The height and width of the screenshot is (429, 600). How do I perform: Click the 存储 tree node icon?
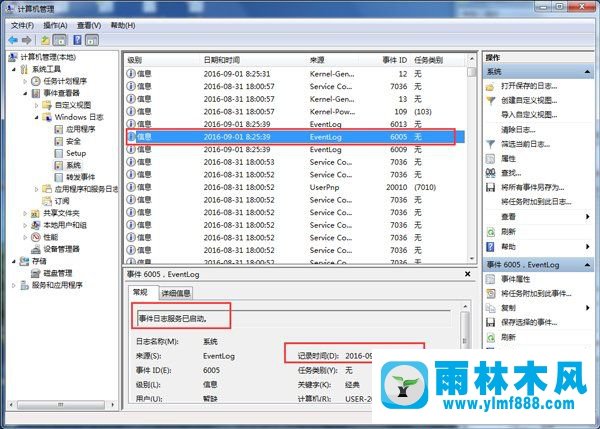coord(24,261)
